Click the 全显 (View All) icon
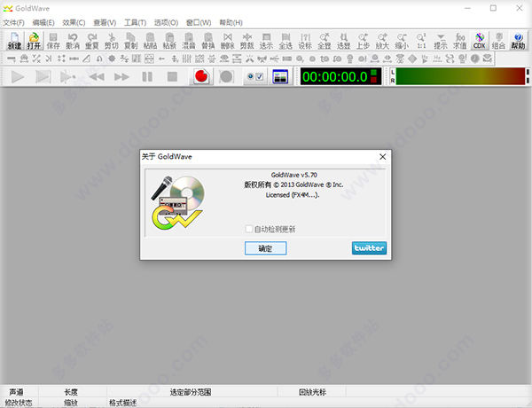This screenshot has height=408, width=532. [325, 41]
